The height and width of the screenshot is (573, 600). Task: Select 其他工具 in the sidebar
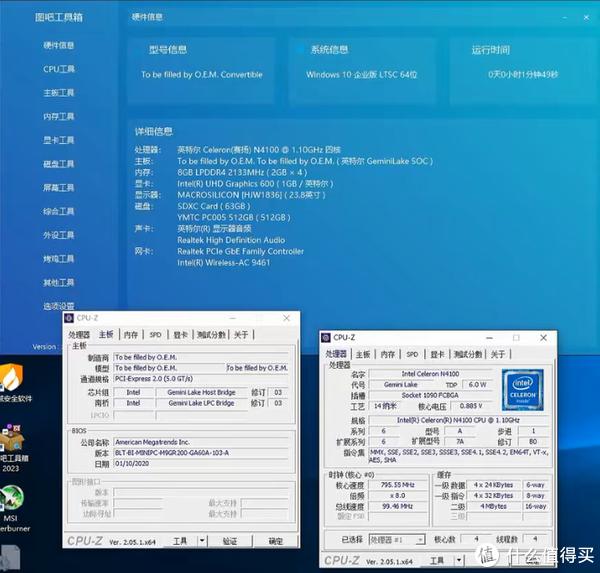pyautogui.click(x=59, y=283)
